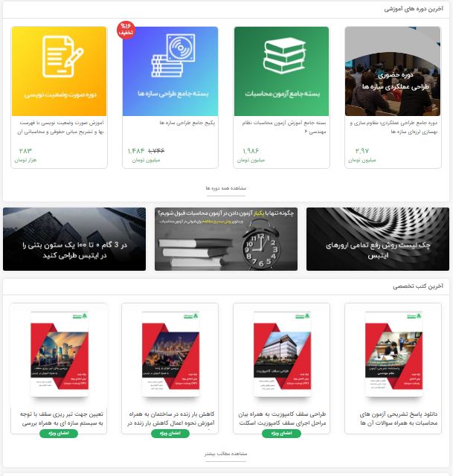The height and width of the screenshot is (476, 453).
Task: Click title دانلود پاسخ تشریحی آزمون های محاسبات
Action: pyautogui.click(x=399, y=418)
